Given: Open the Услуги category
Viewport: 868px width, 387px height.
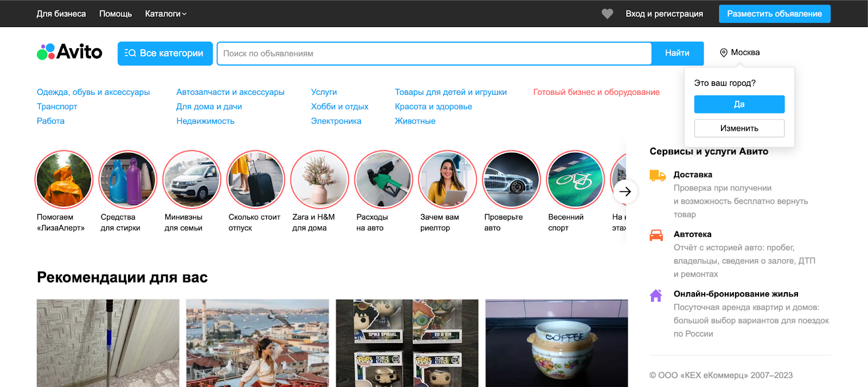Looking at the screenshot, I should pos(324,92).
